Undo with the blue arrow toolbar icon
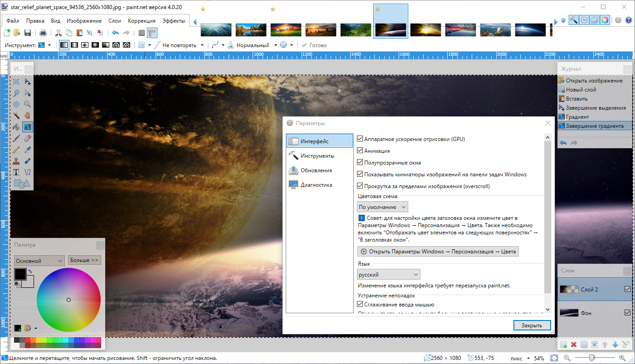The height and width of the screenshot is (364, 635). [x=115, y=33]
